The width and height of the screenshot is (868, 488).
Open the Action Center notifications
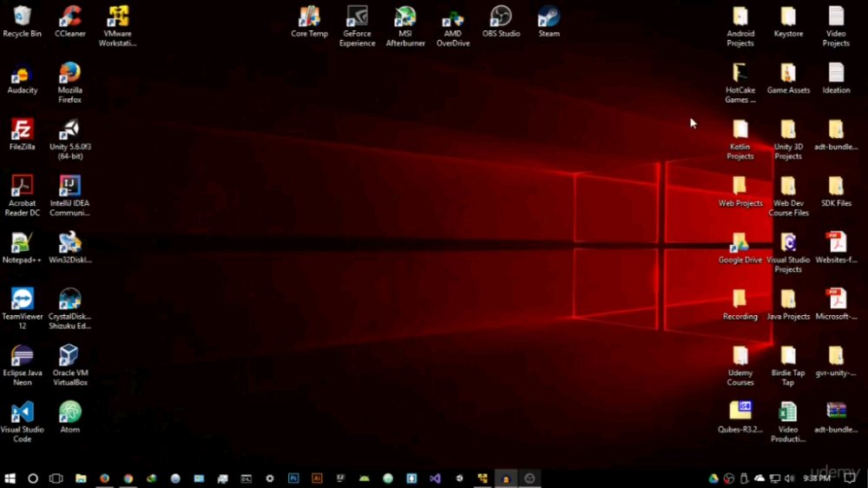click(850, 478)
